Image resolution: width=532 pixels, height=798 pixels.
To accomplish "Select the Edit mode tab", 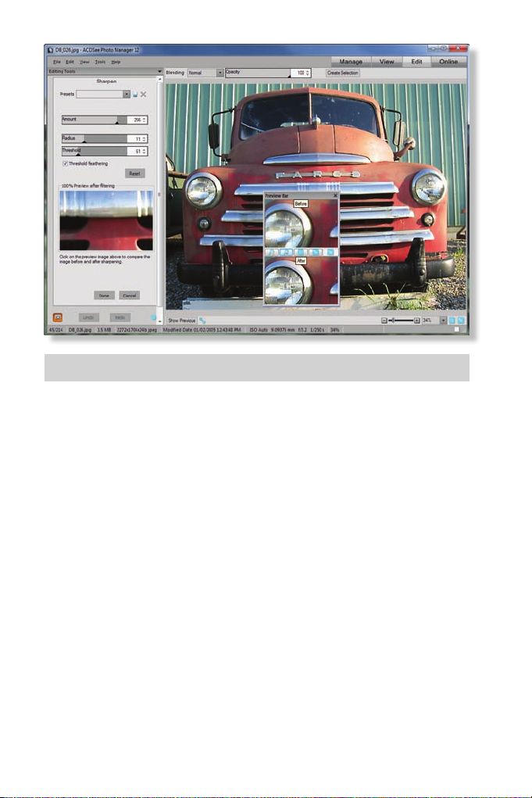I will click(x=416, y=62).
